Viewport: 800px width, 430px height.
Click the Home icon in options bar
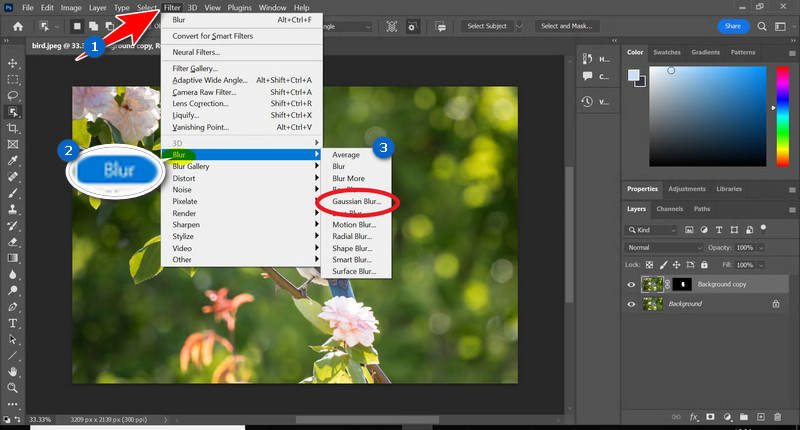coord(18,27)
